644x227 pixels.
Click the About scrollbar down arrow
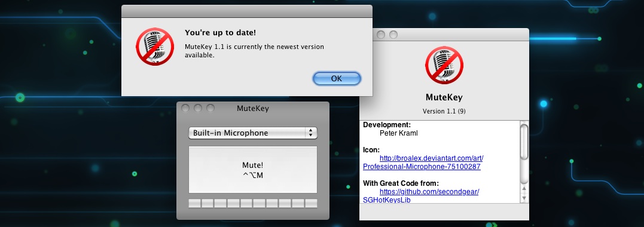pyautogui.click(x=524, y=198)
